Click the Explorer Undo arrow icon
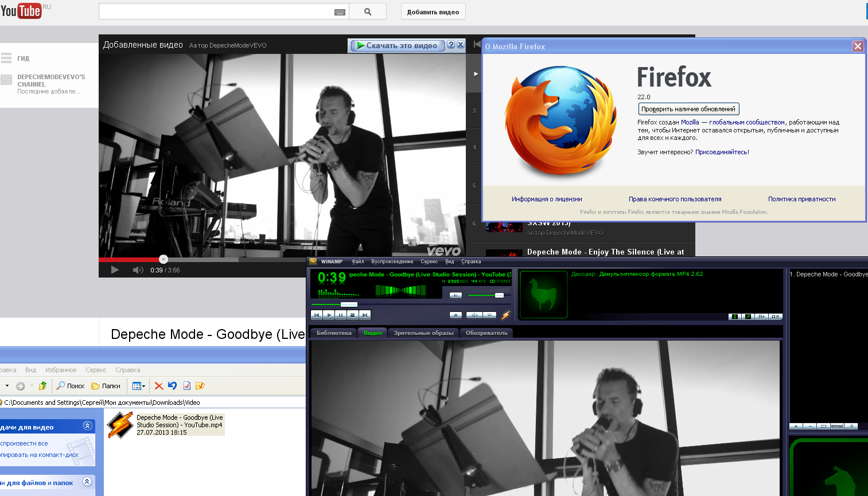The image size is (868, 496). [x=172, y=386]
